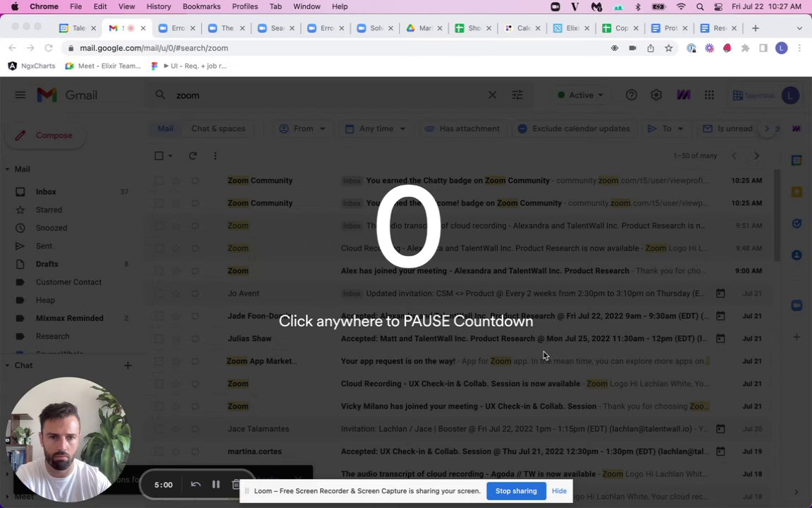Bookmark this page star icon
The width and height of the screenshot is (812, 508).
point(668,48)
